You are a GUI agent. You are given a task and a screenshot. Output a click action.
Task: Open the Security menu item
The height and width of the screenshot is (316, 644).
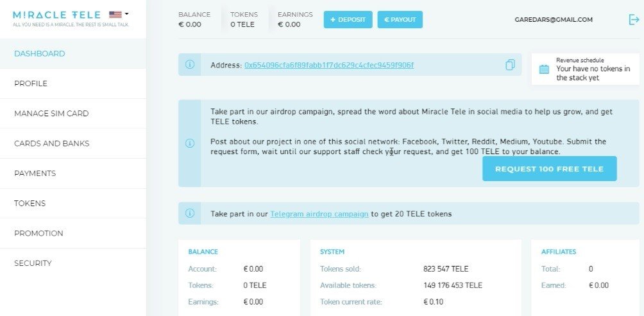(x=72, y=263)
